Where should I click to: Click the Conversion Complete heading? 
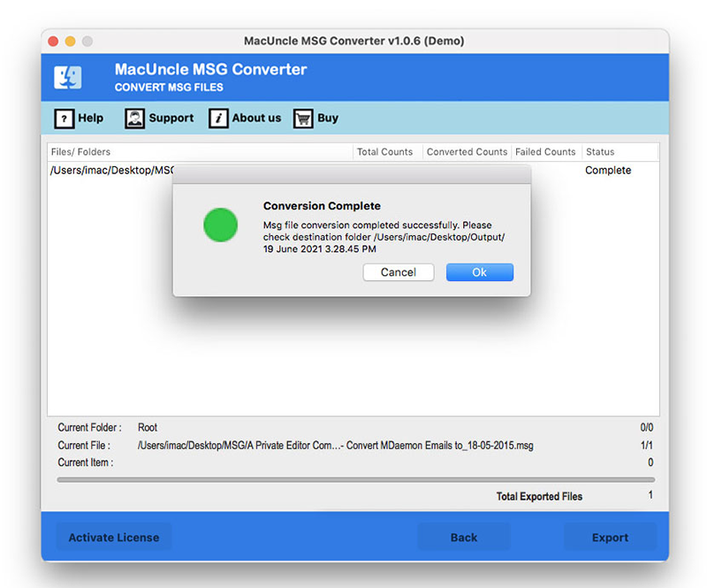[x=322, y=206]
